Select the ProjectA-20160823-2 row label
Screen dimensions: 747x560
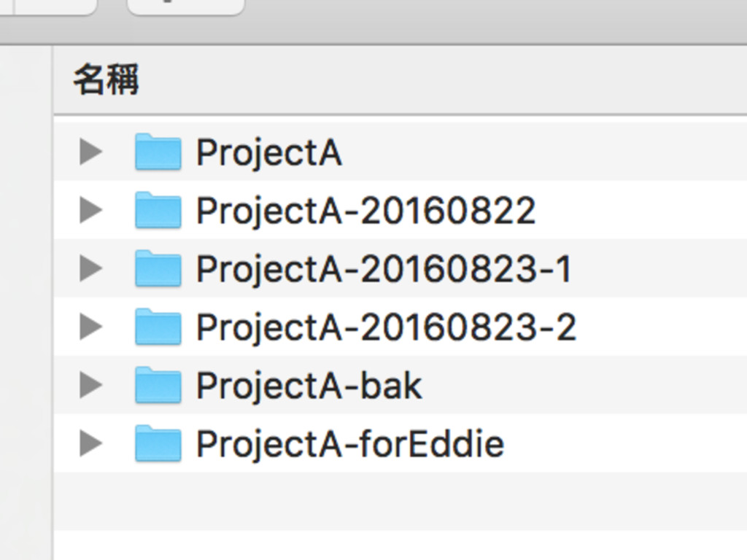click(x=386, y=328)
